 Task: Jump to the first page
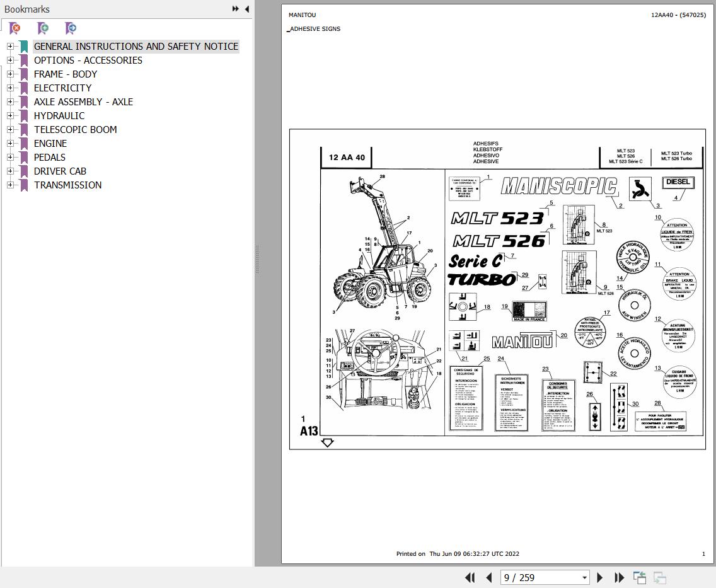pyautogui.click(x=470, y=577)
